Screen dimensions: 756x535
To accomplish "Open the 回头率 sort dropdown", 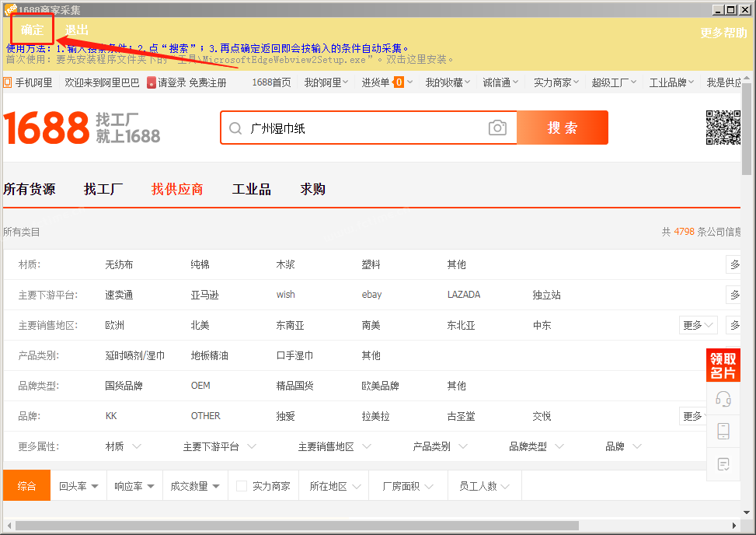I will [x=78, y=486].
